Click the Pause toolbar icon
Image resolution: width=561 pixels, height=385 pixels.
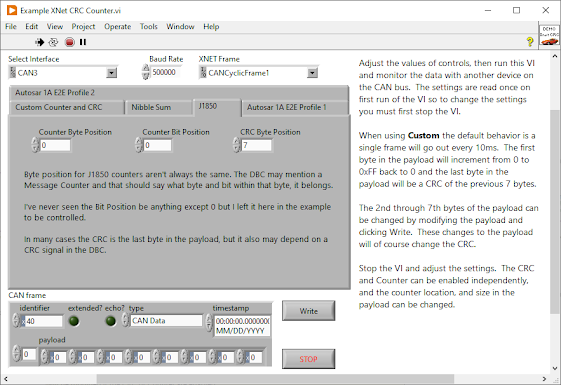click(x=83, y=42)
